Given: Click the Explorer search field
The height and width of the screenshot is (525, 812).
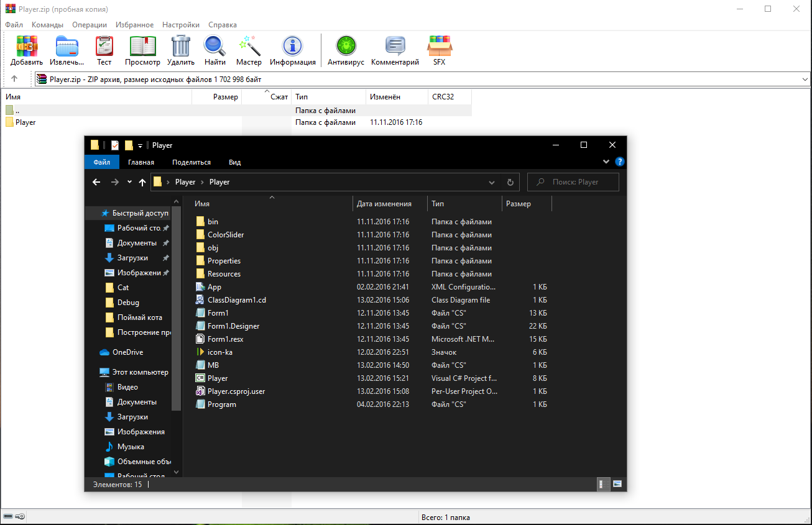Looking at the screenshot, I should tap(573, 182).
